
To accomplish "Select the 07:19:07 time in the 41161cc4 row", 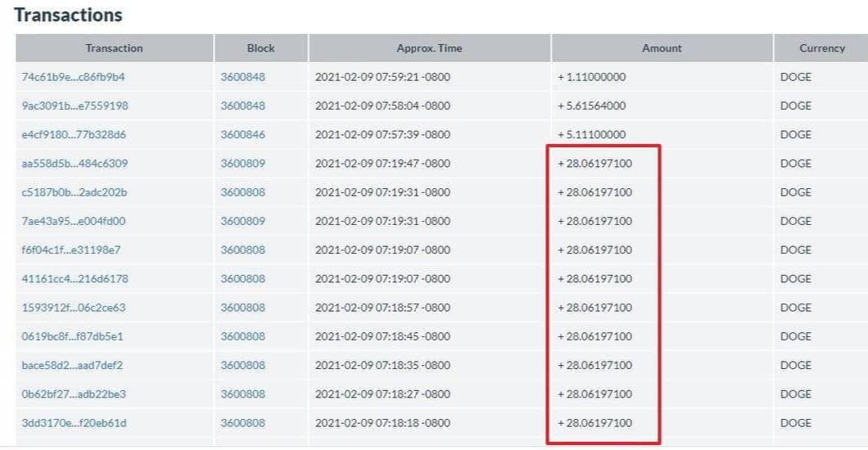I will pyautogui.click(x=382, y=278).
